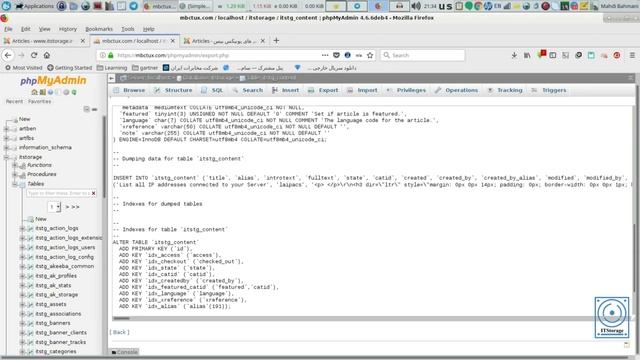The width and height of the screenshot is (640, 360).
Task: Open Firefox File menu
Action: pos(8,29)
